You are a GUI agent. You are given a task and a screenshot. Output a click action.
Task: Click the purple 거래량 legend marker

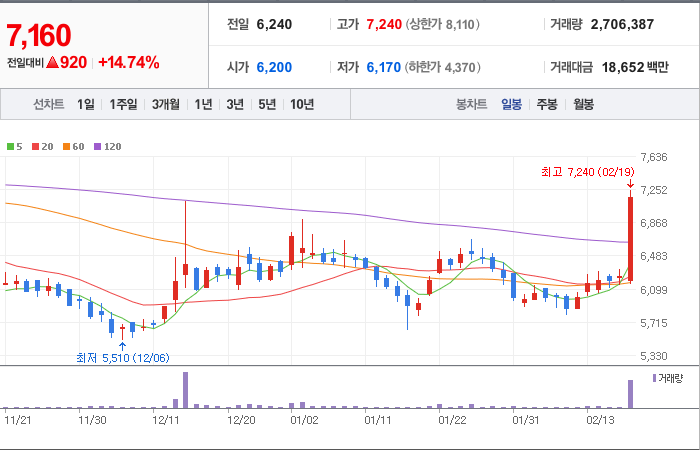click(x=654, y=379)
